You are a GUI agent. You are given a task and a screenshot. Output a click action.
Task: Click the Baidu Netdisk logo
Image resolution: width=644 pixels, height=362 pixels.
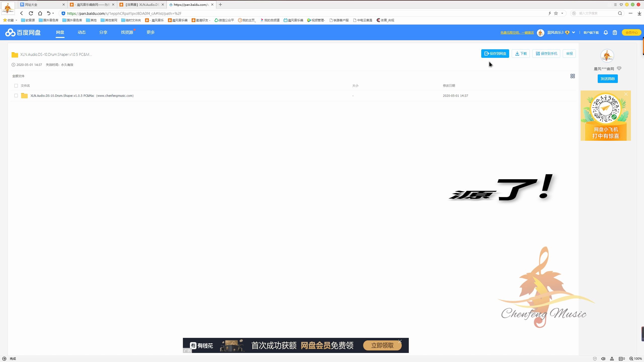(x=23, y=32)
